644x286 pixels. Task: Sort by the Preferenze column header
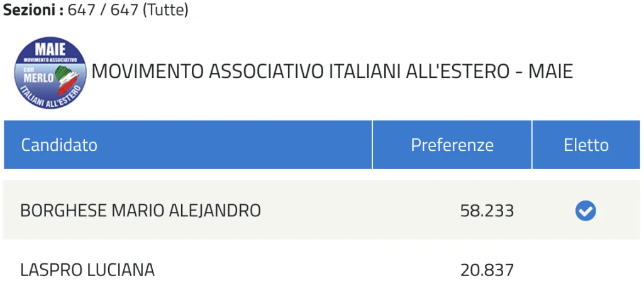pos(452,145)
